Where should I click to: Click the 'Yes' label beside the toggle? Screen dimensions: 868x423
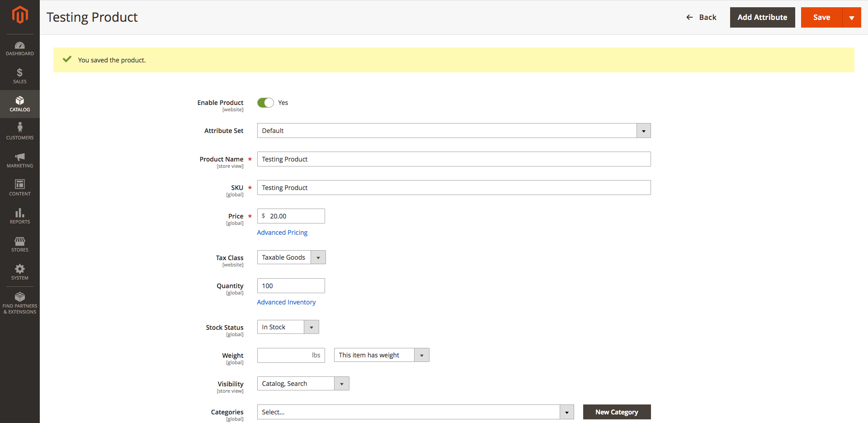click(283, 103)
